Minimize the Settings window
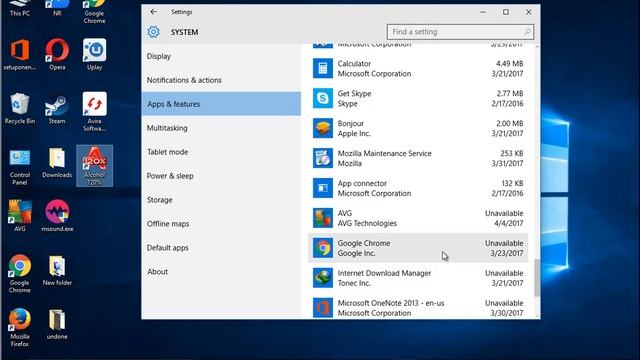Viewport: 640px width, 360px height. 483,12
